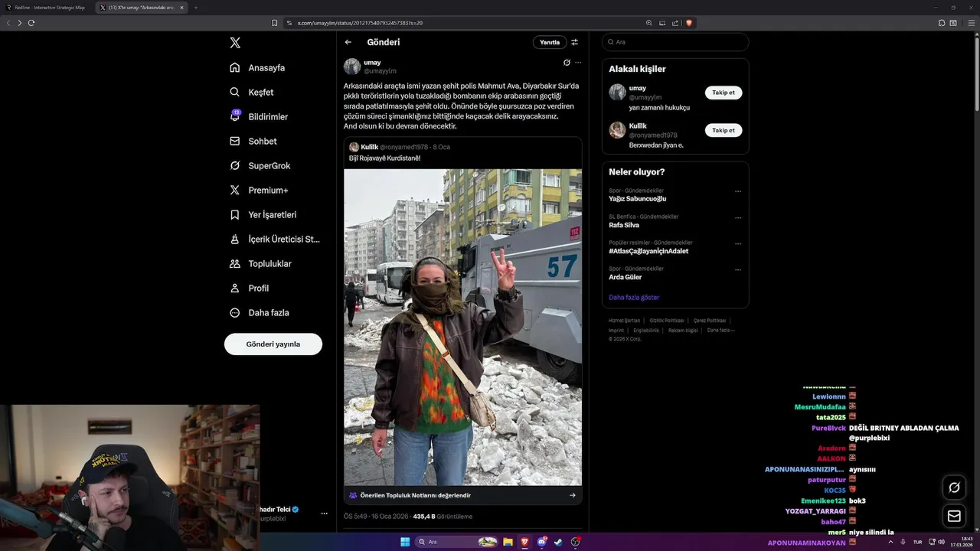
Task: Open the X logo home link
Action: 235,43
